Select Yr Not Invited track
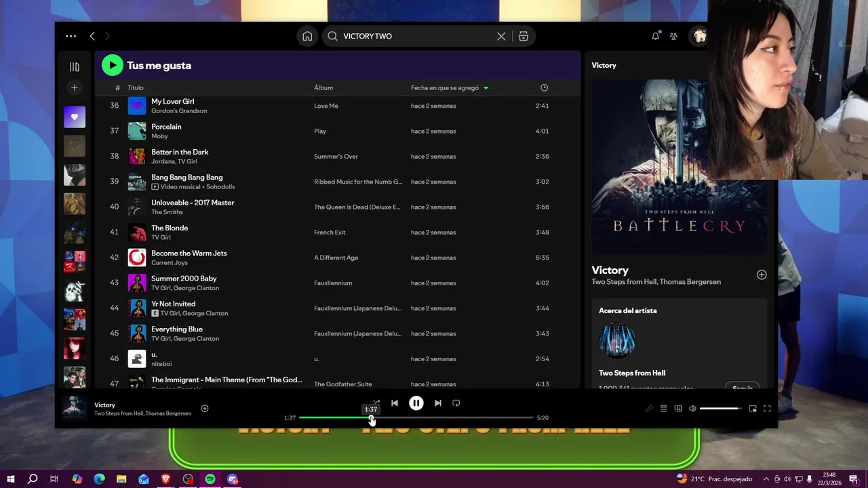Image resolution: width=868 pixels, height=488 pixels. [173, 304]
